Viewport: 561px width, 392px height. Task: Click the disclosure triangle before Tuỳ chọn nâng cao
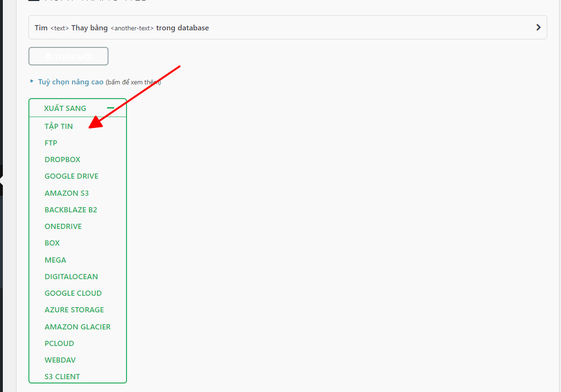click(x=32, y=81)
